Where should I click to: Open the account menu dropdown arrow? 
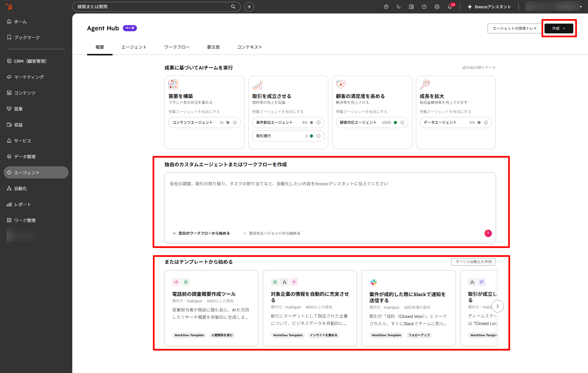[581, 7]
